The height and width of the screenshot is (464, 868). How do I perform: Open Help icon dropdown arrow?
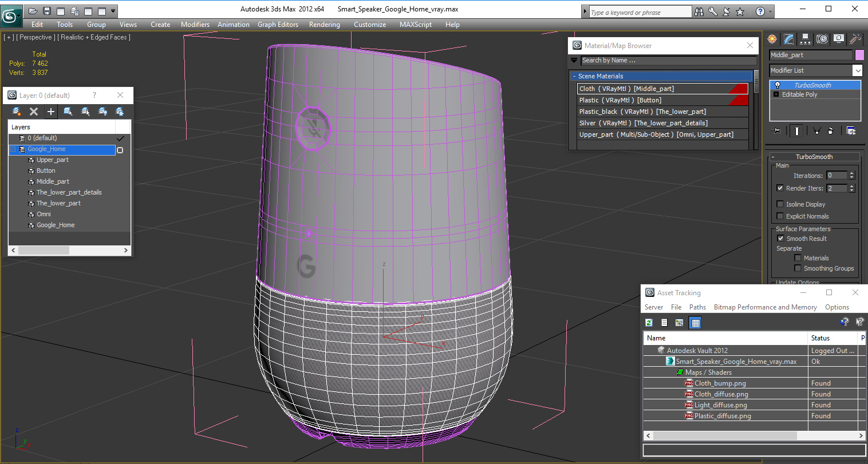click(771, 11)
